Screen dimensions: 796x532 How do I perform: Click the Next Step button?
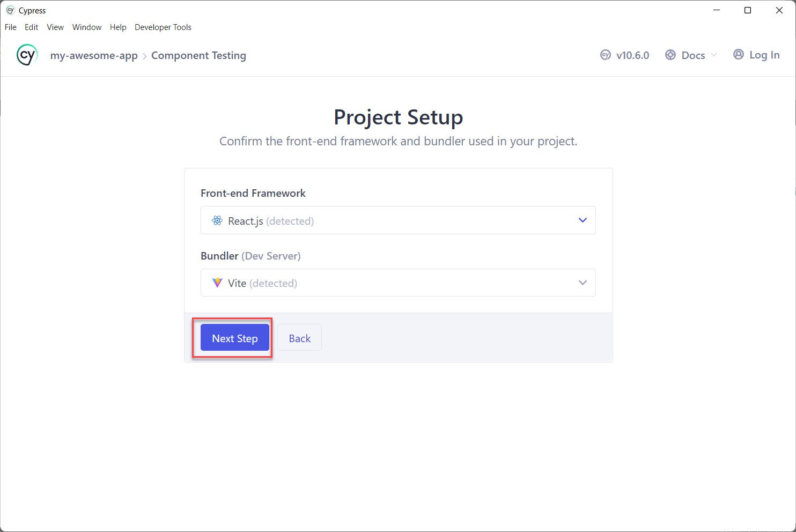tap(235, 338)
